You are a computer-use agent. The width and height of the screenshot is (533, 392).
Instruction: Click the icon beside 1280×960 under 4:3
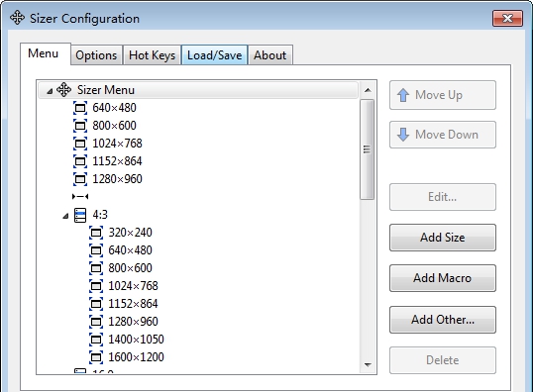pyautogui.click(x=96, y=322)
